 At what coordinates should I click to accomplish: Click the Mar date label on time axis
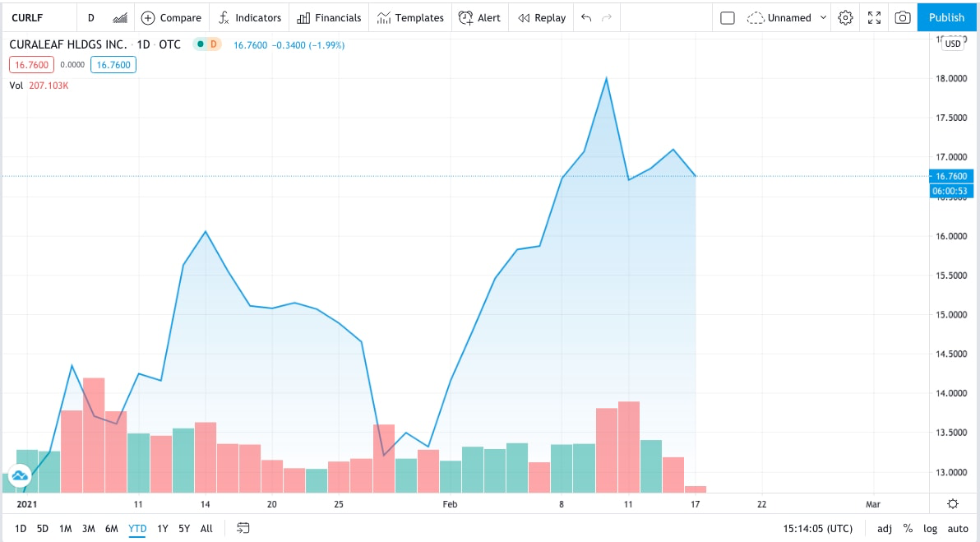coord(873,504)
